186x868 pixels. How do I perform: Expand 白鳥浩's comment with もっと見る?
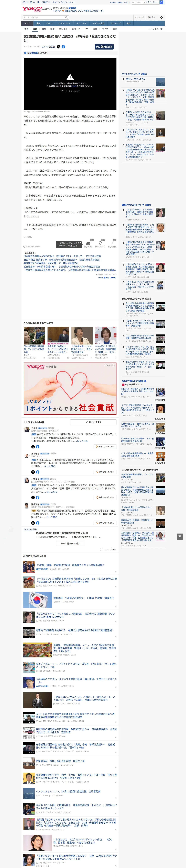(82, 441)
